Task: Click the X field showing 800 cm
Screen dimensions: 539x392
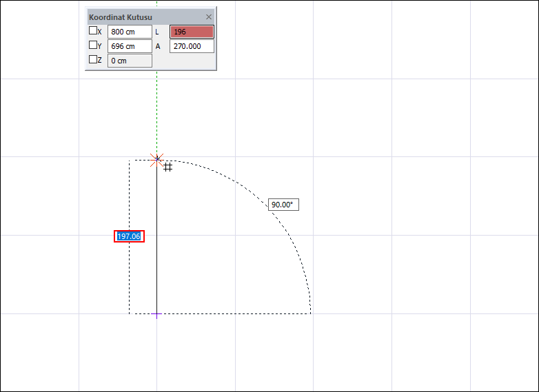Action: point(130,32)
